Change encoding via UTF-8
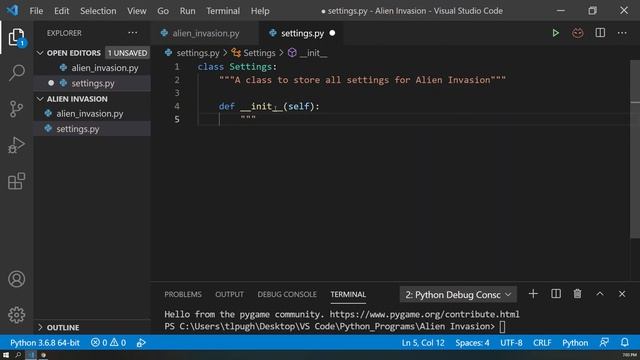This screenshot has height=360, width=640. 511,343
